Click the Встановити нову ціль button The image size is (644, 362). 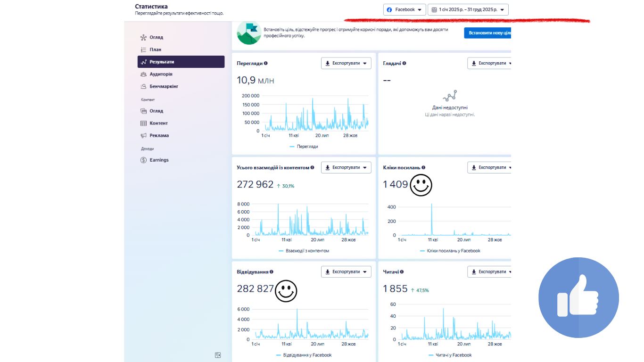487,33
